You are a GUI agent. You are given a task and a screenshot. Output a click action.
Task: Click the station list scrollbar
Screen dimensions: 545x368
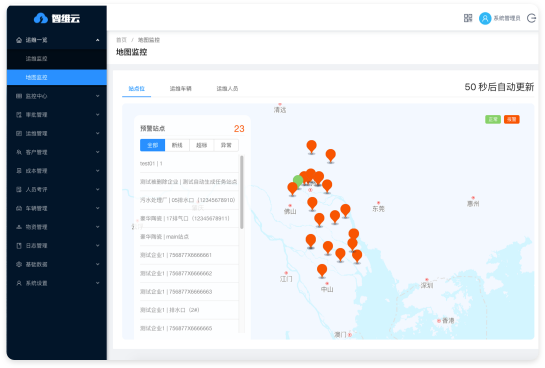click(x=242, y=192)
